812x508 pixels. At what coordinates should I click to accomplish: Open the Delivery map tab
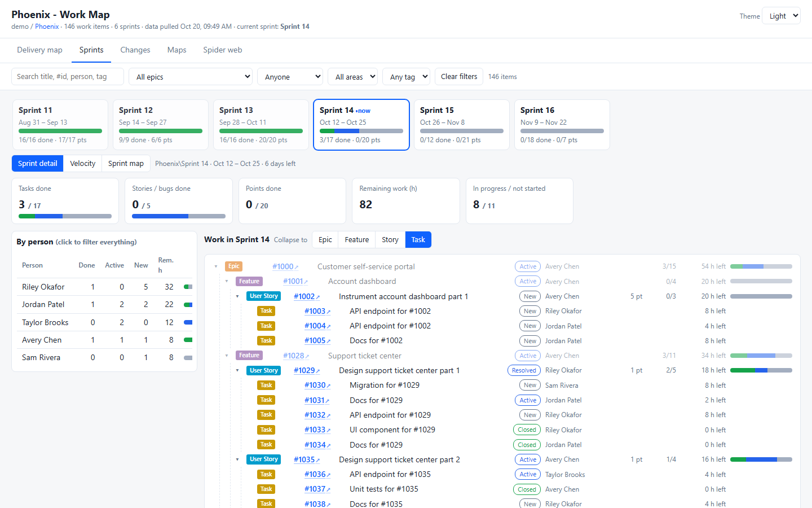click(39, 50)
